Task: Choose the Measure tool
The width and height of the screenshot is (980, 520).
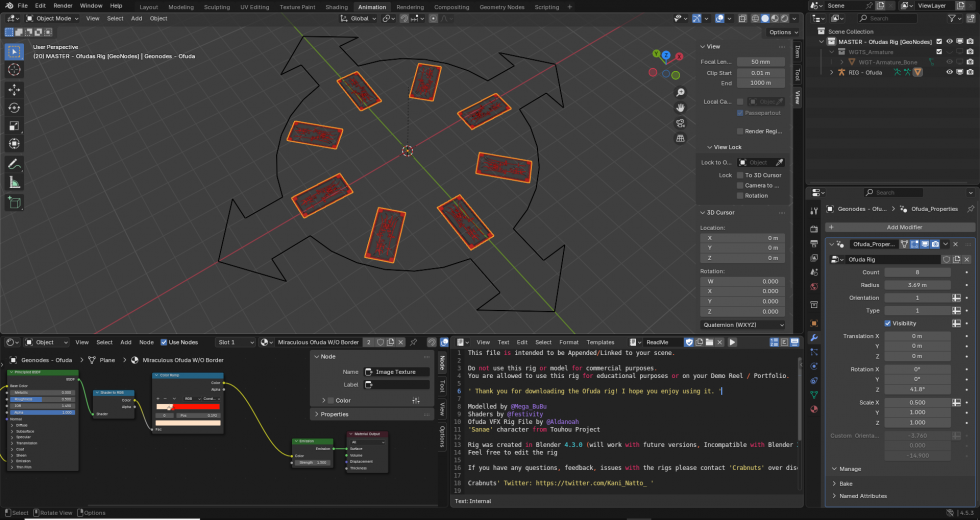Action: (15, 182)
